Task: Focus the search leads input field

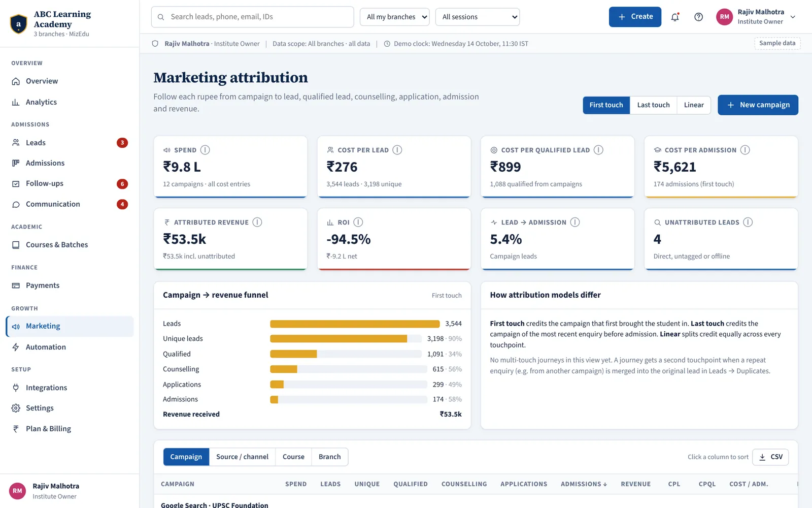Action: [252, 17]
